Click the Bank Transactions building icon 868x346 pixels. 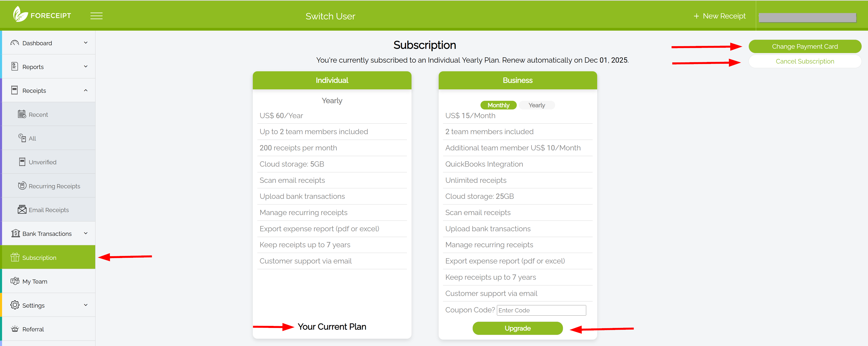coord(16,233)
